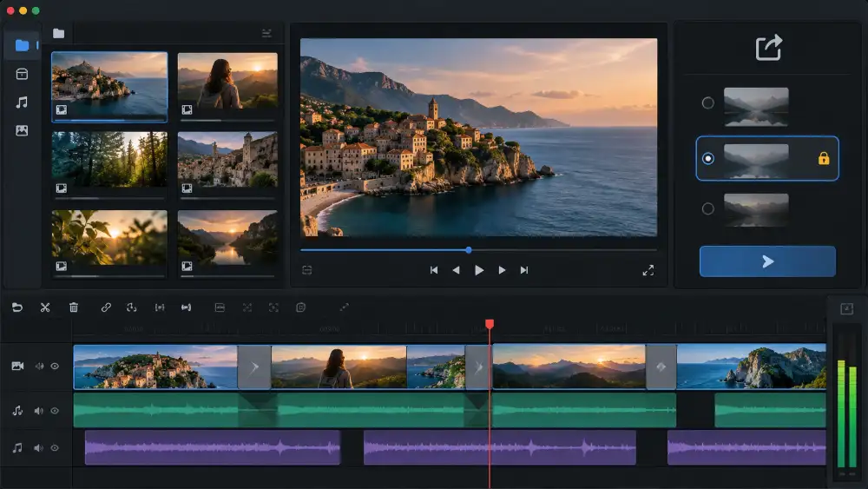
Task: Select the coastal town clip on video track
Action: click(x=155, y=367)
